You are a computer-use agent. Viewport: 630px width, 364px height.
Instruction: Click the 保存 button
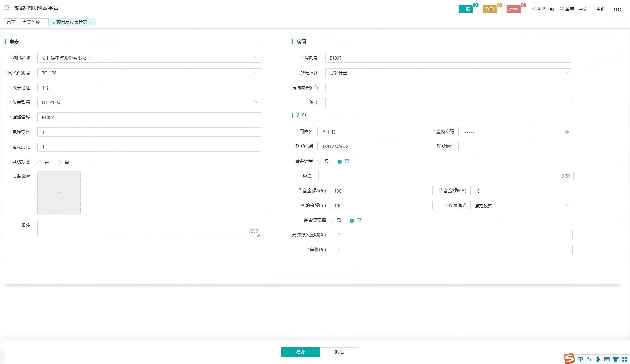coord(300,352)
